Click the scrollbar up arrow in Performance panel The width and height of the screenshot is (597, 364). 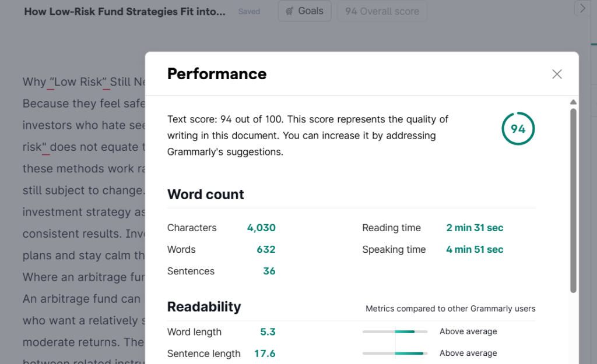573,102
